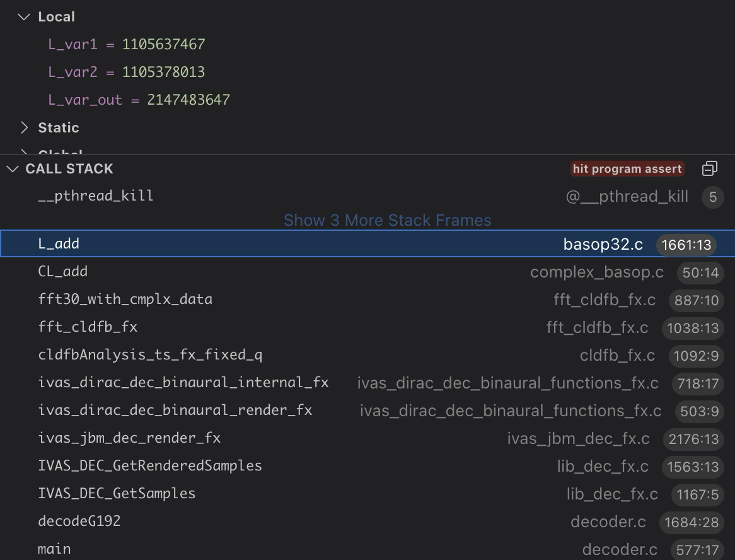Collapse the Local variables section
735x560 pixels.
pos(25,17)
